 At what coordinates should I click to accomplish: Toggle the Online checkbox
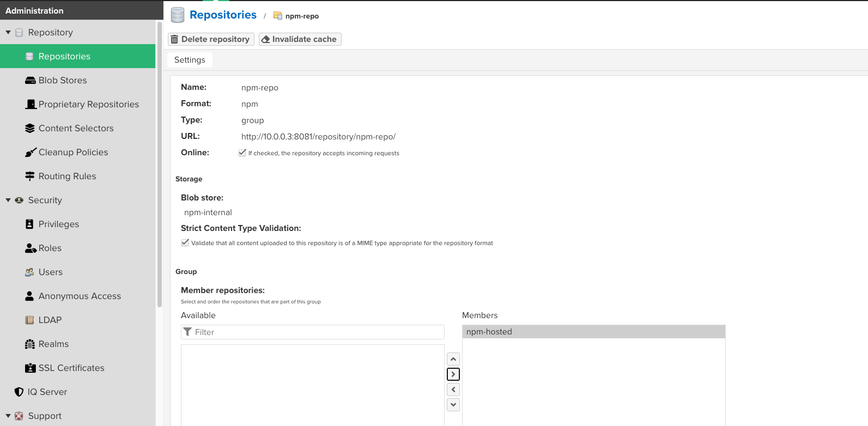pos(242,153)
